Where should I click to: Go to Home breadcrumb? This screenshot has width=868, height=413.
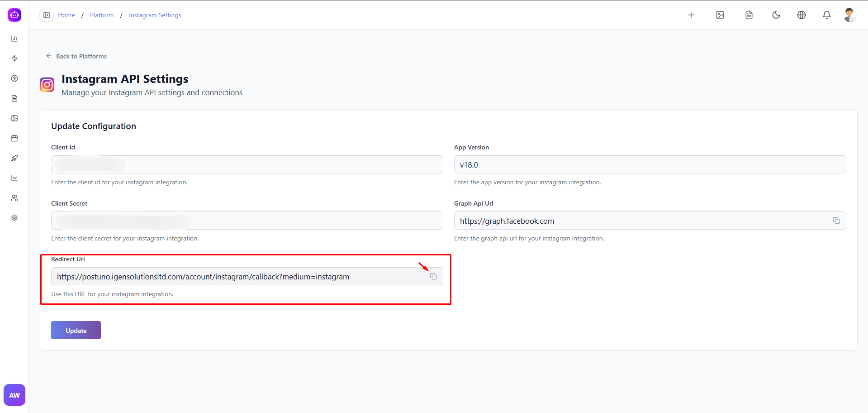click(66, 15)
